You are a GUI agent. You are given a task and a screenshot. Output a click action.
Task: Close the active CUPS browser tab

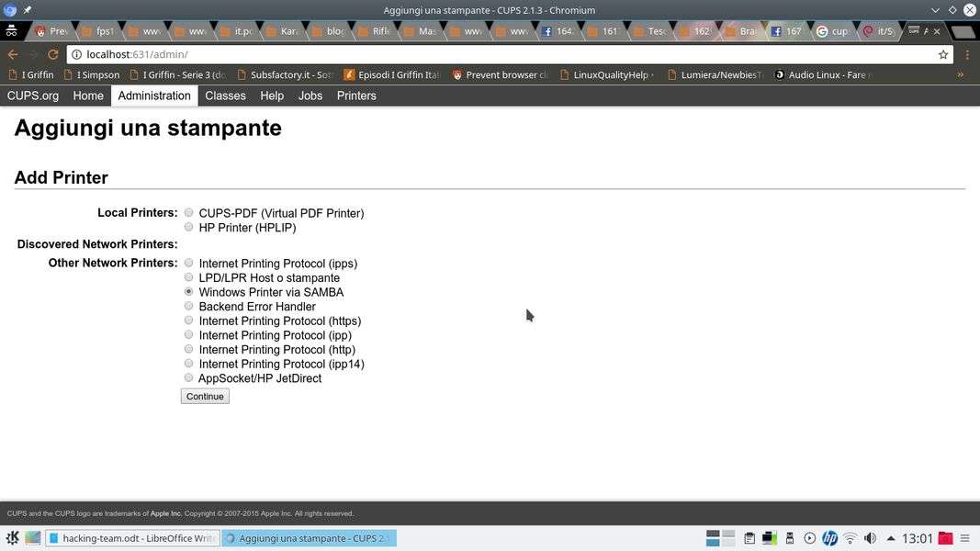936,31
